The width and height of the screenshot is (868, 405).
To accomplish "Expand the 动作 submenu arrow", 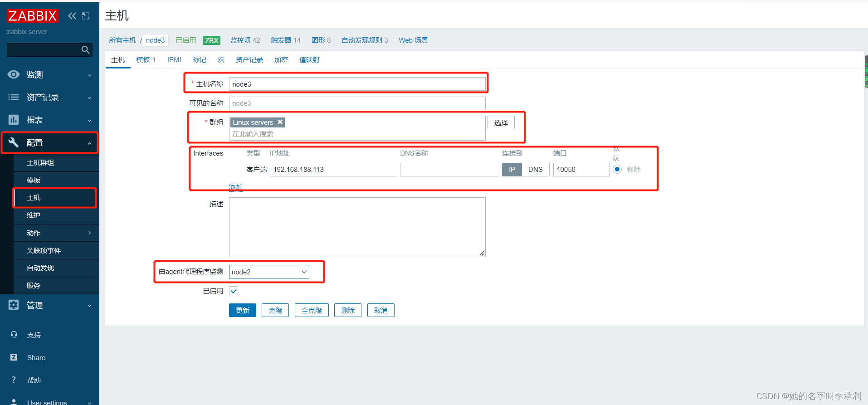I will (x=89, y=233).
